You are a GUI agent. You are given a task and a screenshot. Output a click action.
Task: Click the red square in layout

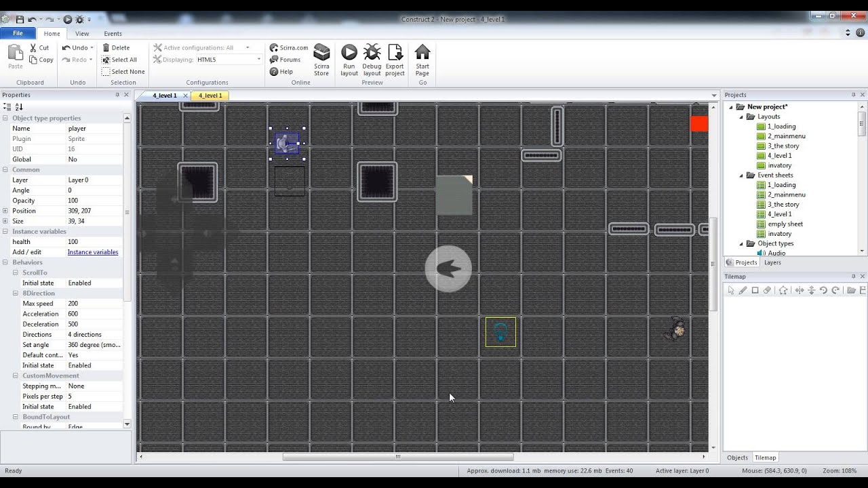click(699, 123)
